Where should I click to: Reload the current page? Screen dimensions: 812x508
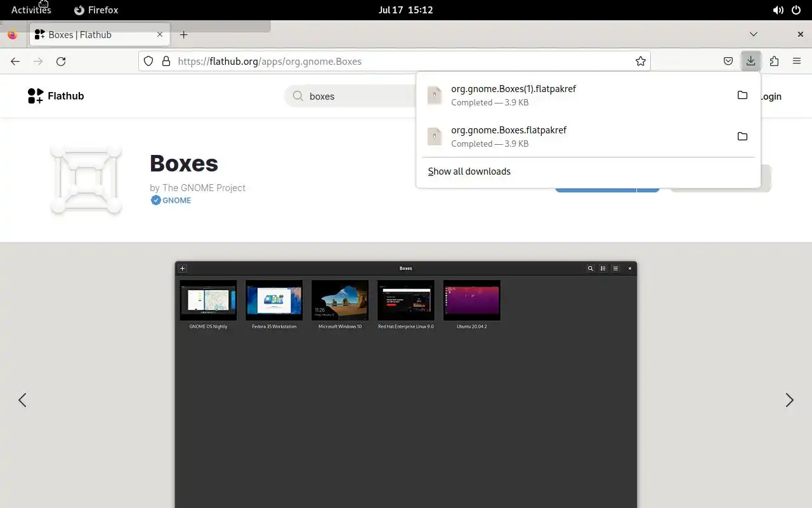pyautogui.click(x=61, y=61)
